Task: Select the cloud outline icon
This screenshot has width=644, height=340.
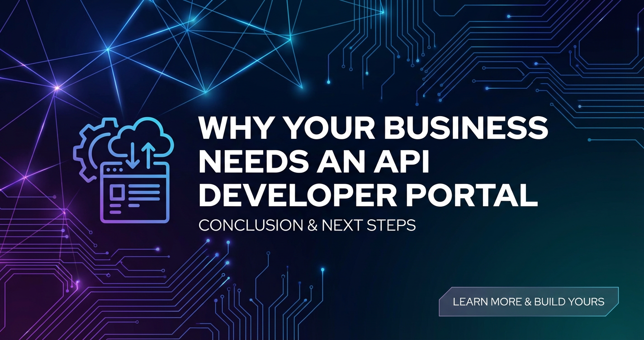Action: (x=141, y=136)
